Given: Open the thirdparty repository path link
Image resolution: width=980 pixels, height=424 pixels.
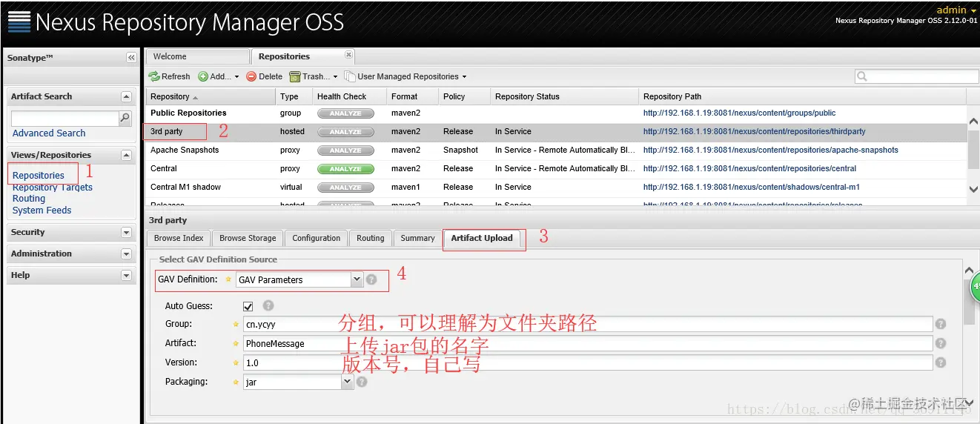Looking at the screenshot, I should pyautogui.click(x=754, y=132).
